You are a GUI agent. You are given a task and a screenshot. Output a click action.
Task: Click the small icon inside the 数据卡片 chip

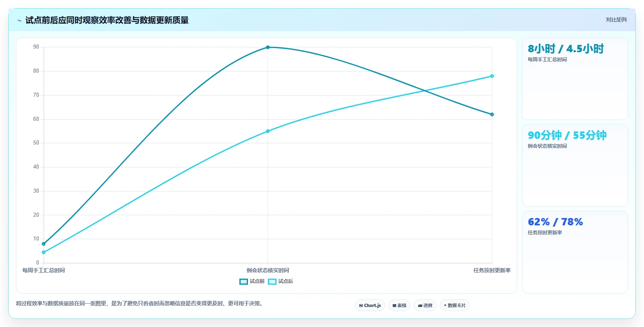tap(445, 305)
